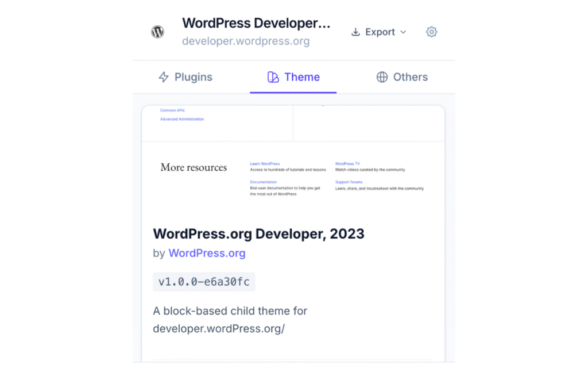Click the v1.0.0-e6a30fc version badge

(204, 281)
